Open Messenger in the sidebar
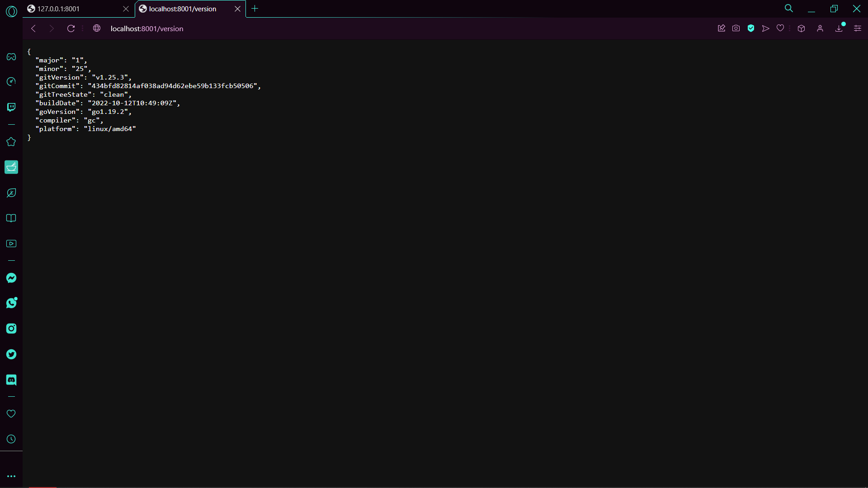The width and height of the screenshot is (868, 488). (11, 278)
